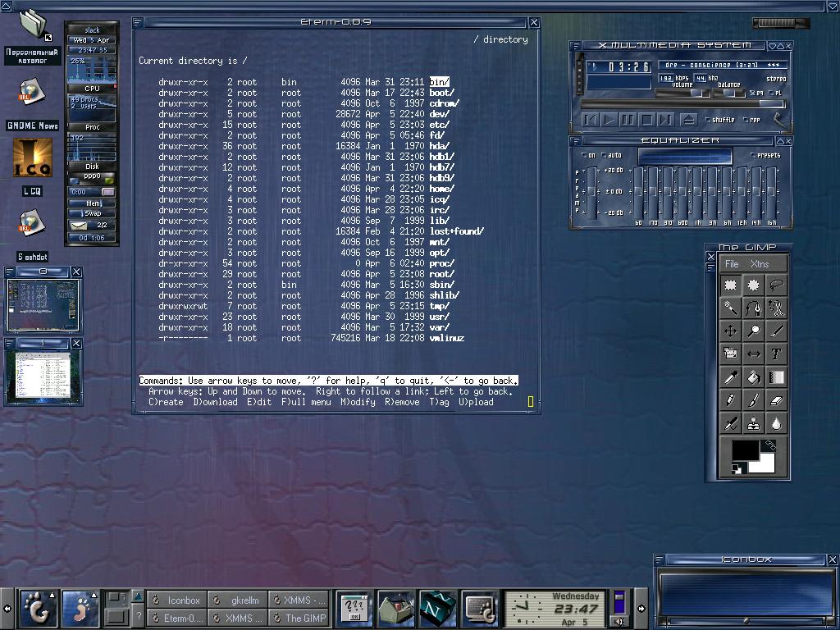This screenshot has height=630, width=840.
Task: Follow the boot/ directory link
Action: coord(441,93)
